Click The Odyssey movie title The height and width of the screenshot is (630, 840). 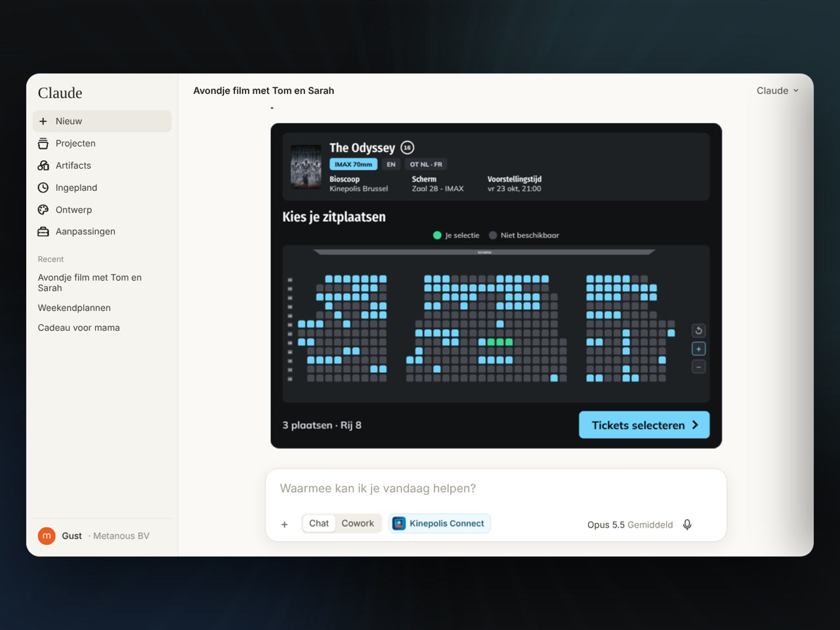tap(362, 148)
